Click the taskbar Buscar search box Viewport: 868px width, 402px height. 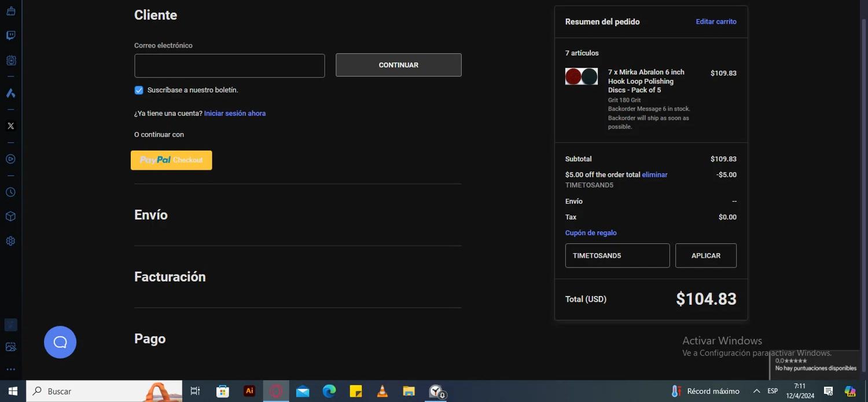104,392
